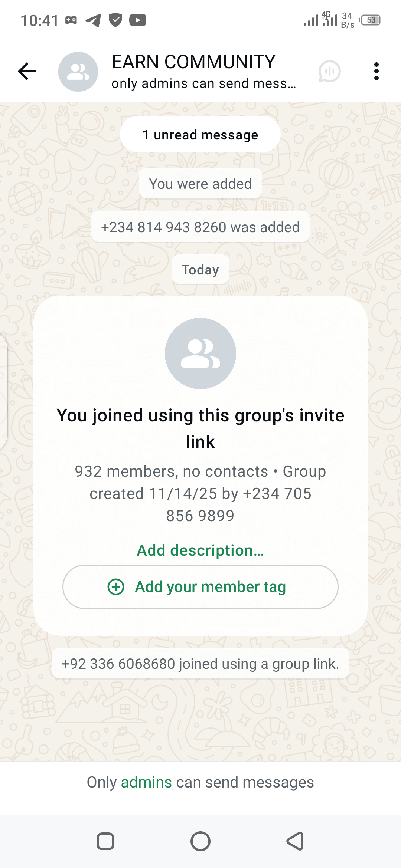
Task: Tap the 1 unread message banner
Action: 200,135
